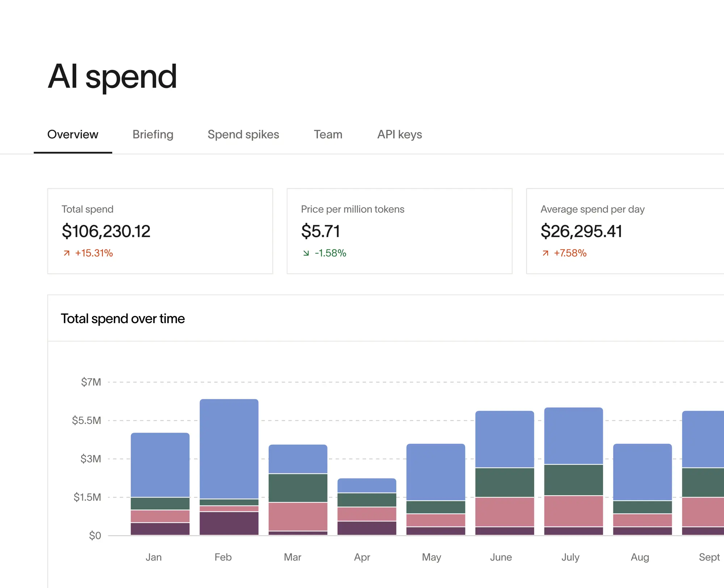724x588 pixels.
Task: Click the green segment of the June bar
Action: coord(505,483)
